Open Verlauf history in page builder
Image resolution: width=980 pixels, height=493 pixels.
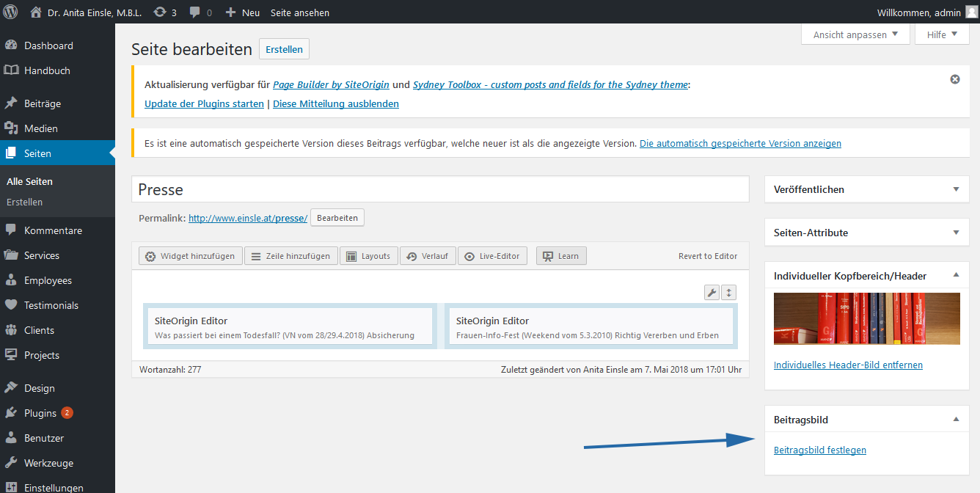[x=428, y=256]
